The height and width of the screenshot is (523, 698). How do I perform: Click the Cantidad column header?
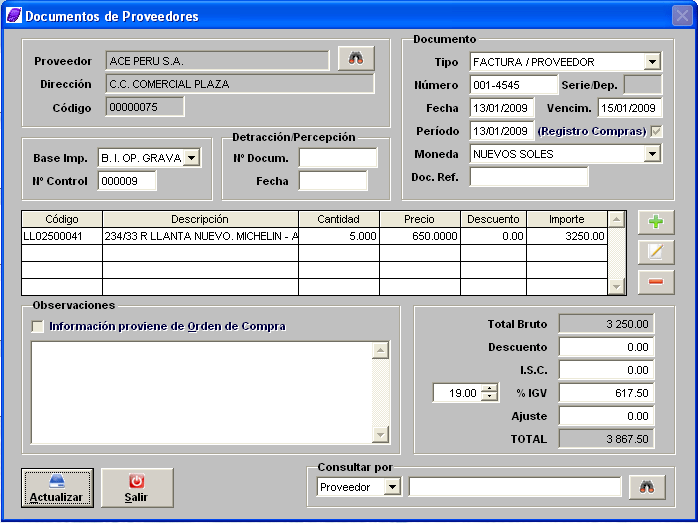(339, 219)
